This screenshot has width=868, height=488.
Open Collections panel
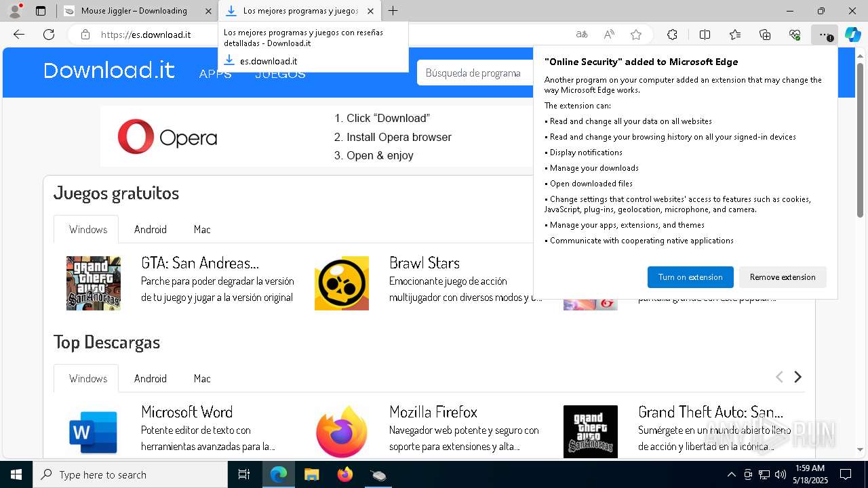pos(765,35)
